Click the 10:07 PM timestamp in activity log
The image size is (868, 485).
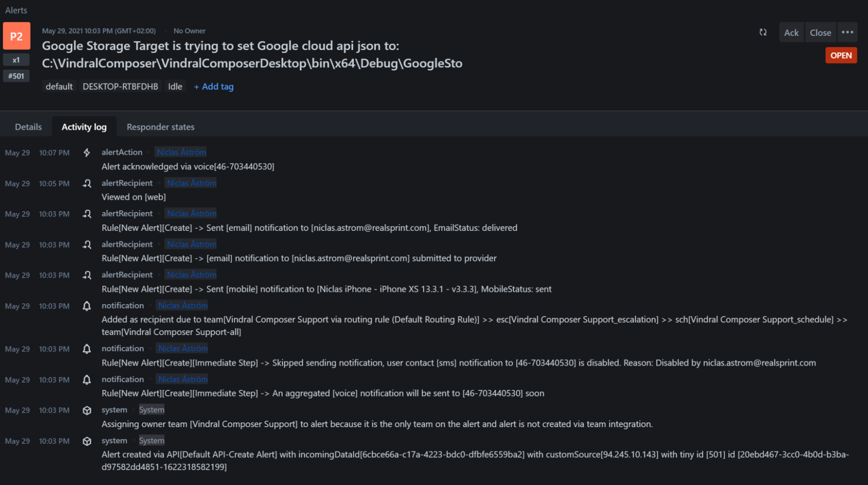54,153
